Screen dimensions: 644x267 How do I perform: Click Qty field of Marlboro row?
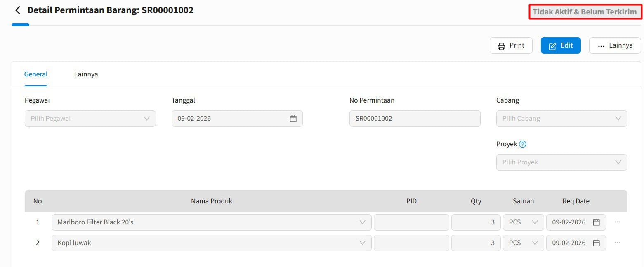(x=476, y=222)
